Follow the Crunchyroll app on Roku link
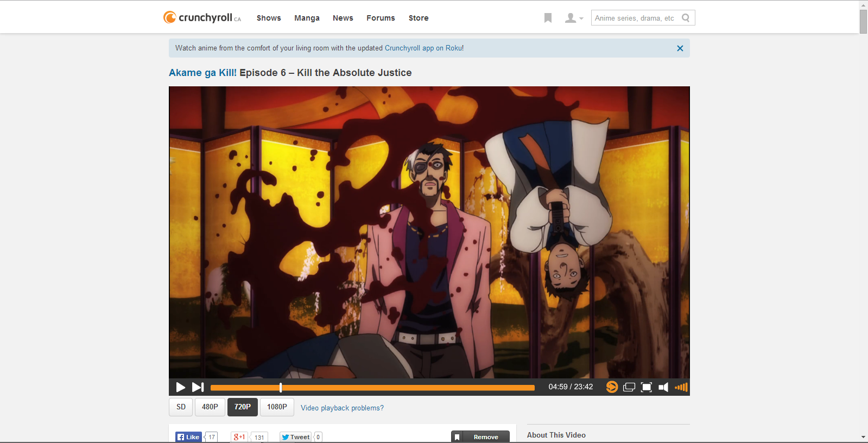The image size is (868, 443). click(x=423, y=48)
